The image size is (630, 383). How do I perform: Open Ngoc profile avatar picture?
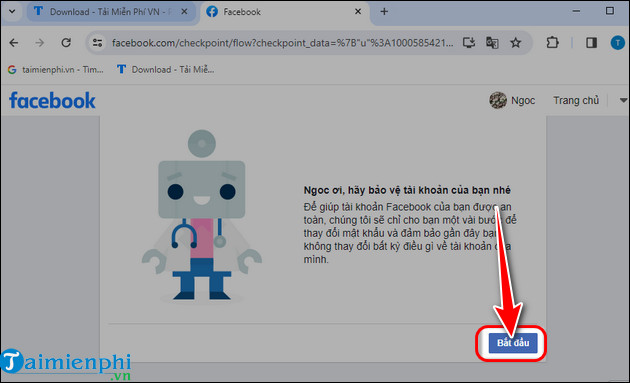coord(498,100)
